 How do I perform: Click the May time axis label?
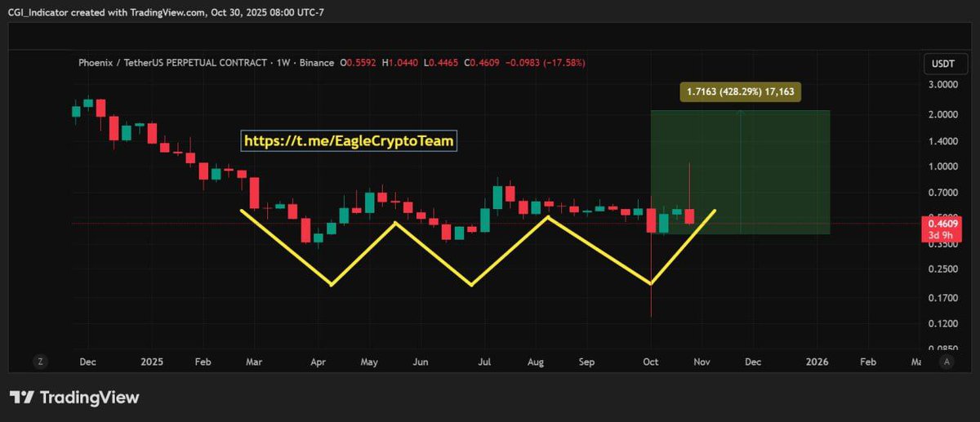pyautogui.click(x=369, y=361)
